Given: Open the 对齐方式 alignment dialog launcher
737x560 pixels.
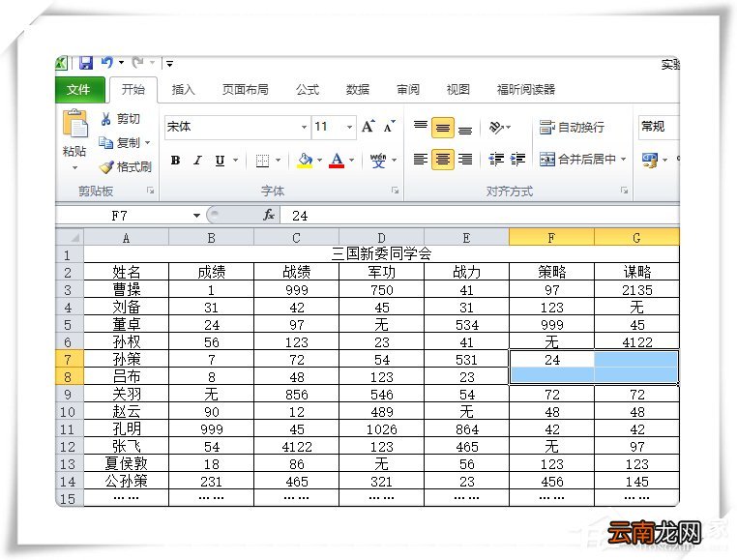Looking at the screenshot, I should 624,191.
